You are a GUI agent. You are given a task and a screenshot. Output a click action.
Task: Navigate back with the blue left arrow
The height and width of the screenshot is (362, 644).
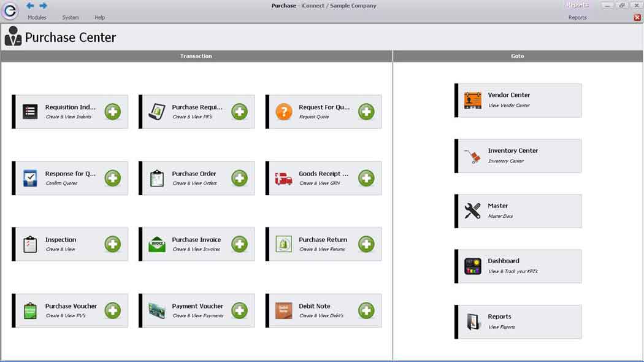pos(30,6)
